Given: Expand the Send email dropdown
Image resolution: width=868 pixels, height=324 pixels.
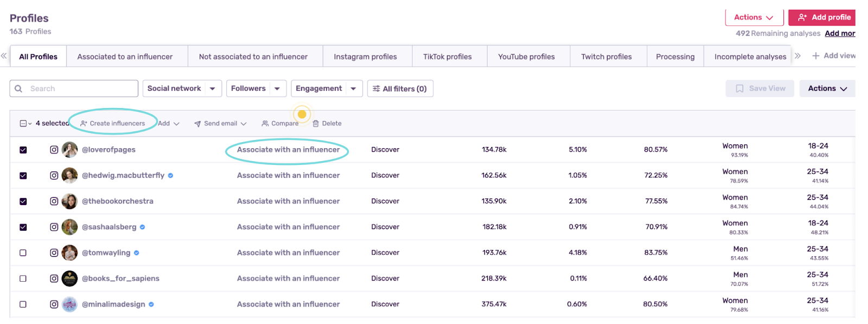Looking at the screenshot, I should click(220, 124).
